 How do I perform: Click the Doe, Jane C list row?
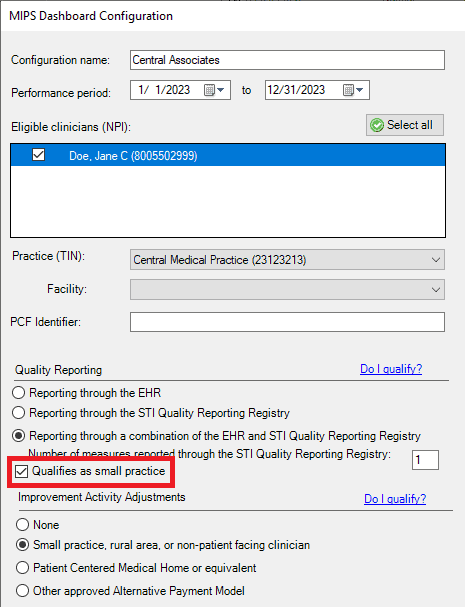228,155
